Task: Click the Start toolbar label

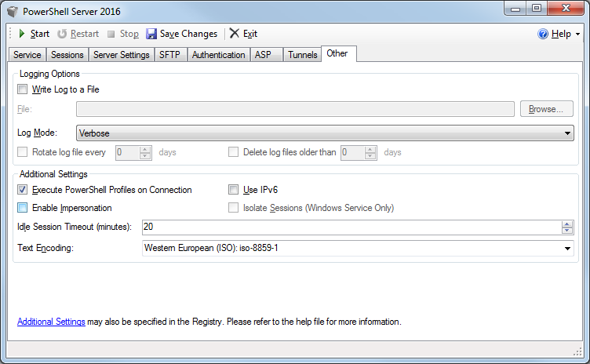Action: (x=40, y=34)
